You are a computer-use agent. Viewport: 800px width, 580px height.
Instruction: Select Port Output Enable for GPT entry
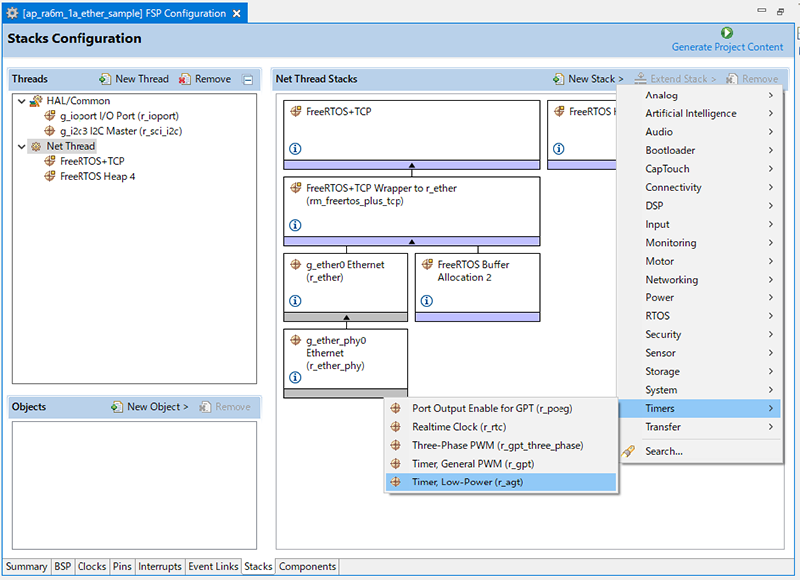[x=501, y=409]
